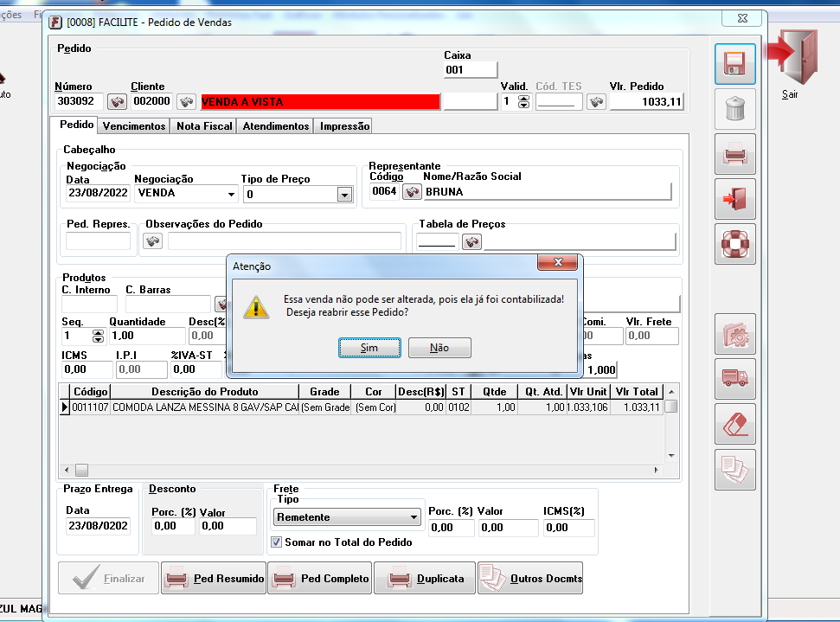Open the Nota Fiscal tab

click(204, 126)
